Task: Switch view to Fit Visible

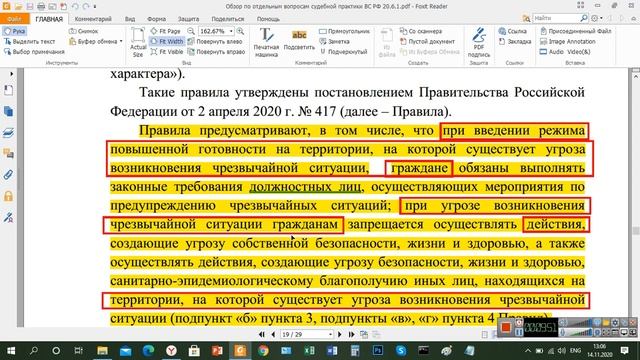Action: [167, 52]
